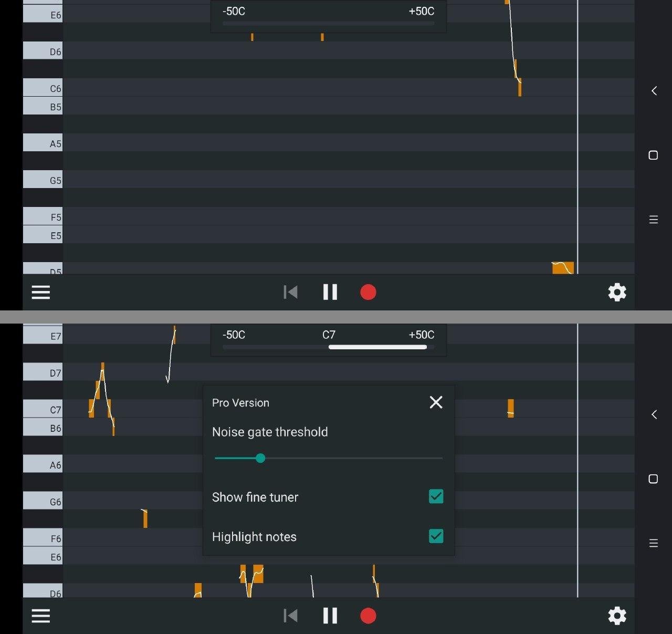Click skip-to-start button in the upper screen
Screen dimensions: 672x634
[x=290, y=292]
